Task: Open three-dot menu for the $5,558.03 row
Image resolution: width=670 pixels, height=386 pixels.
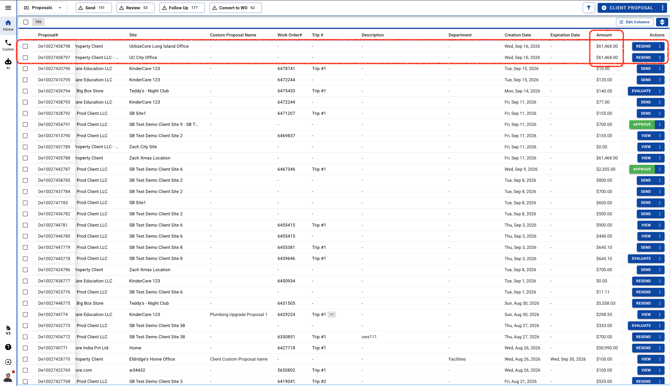Action: click(x=660, y=303)
